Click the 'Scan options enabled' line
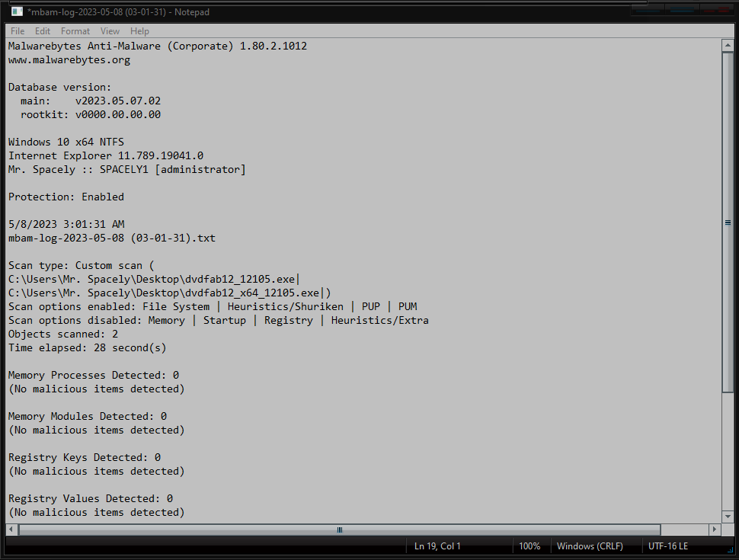Image resolution: width=739 pixels, height=560 pixels. tap(213, 306)
